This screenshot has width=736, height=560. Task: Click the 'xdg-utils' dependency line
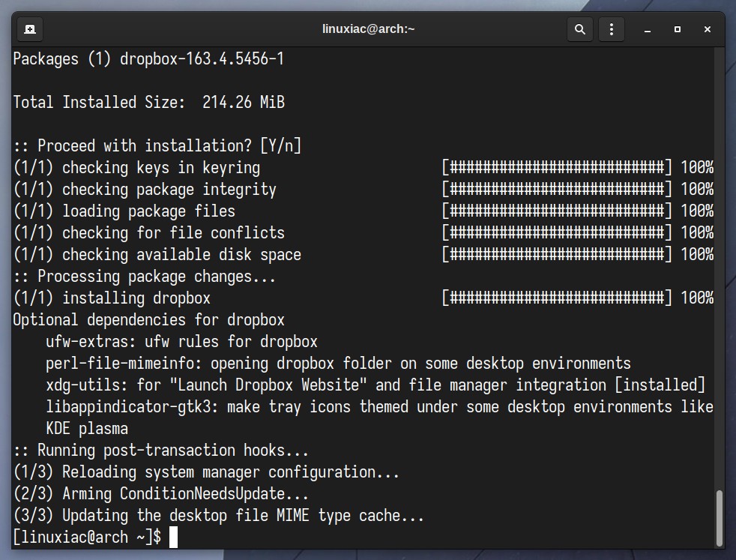tap(375, 385)
